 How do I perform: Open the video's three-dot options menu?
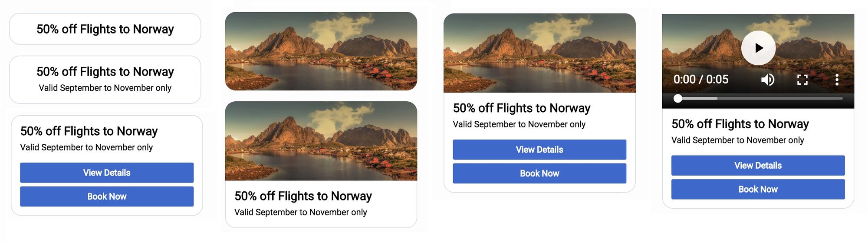tap(836, 80)
